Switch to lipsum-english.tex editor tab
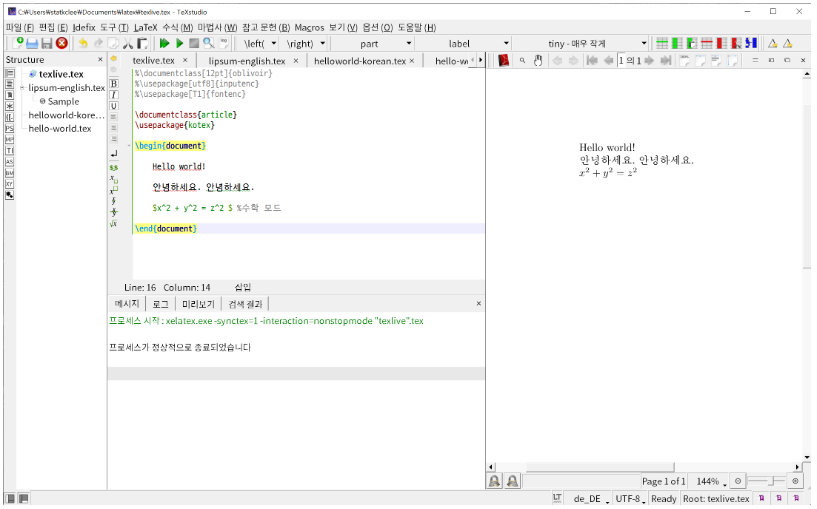Viewport: 817px width, 509px height. coord(246,61)
